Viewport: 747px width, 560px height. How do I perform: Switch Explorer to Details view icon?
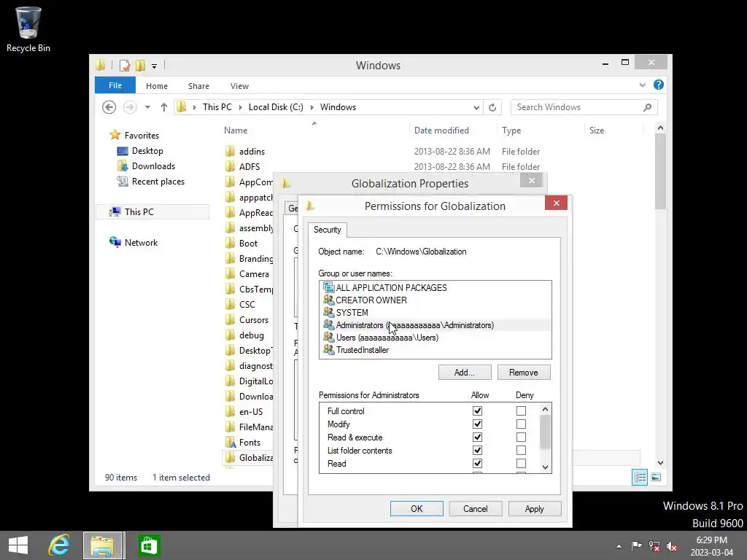tap(640, 477)
